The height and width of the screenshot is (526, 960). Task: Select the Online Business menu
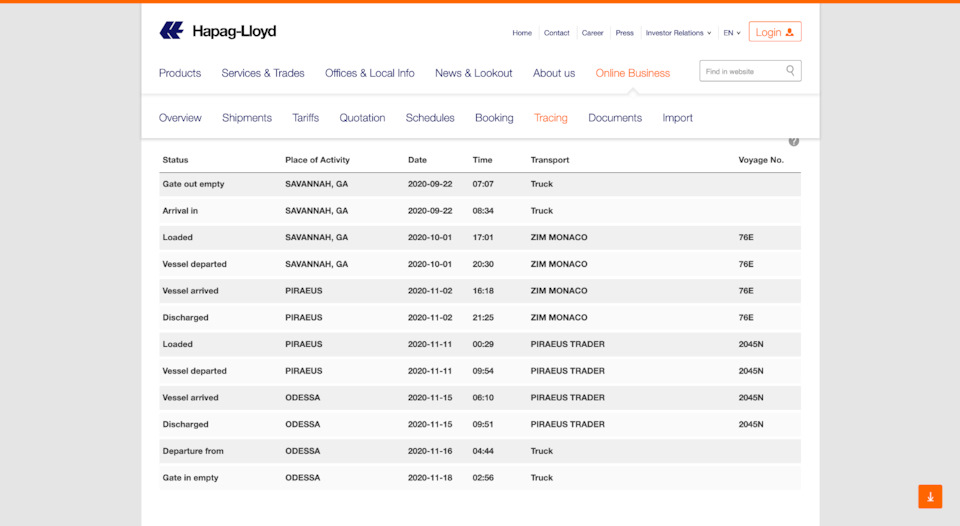click(x=632, y=73)
